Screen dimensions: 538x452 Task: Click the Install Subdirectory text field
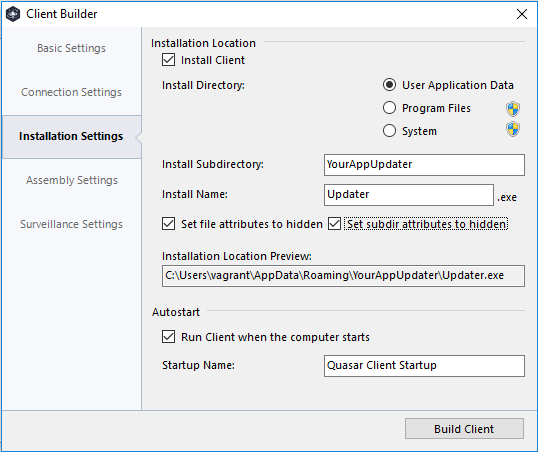click(x=424, y=165)
